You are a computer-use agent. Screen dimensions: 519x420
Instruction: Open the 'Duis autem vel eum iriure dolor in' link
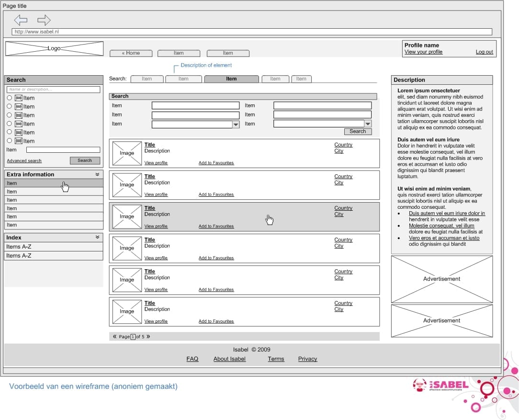coord(447,214)
